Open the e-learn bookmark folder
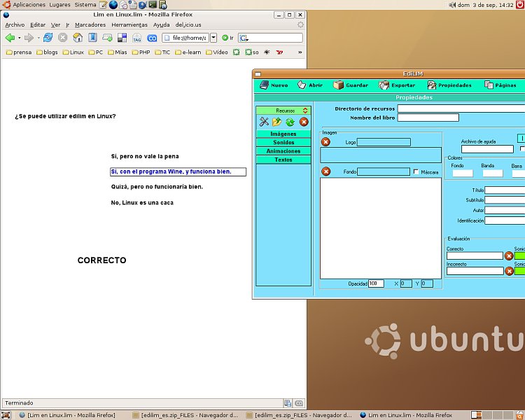Screen dimensions: 525x420 coord(188,52)
